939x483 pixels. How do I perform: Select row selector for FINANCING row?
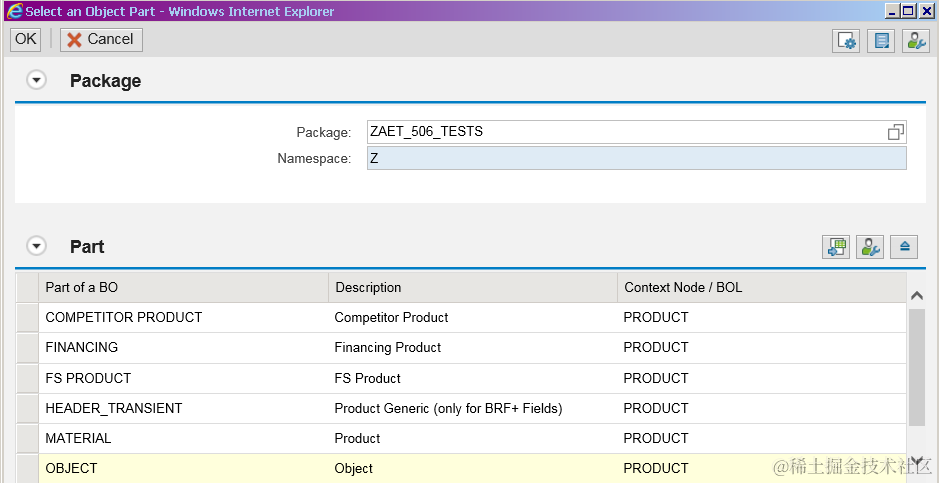click(27, 348)
